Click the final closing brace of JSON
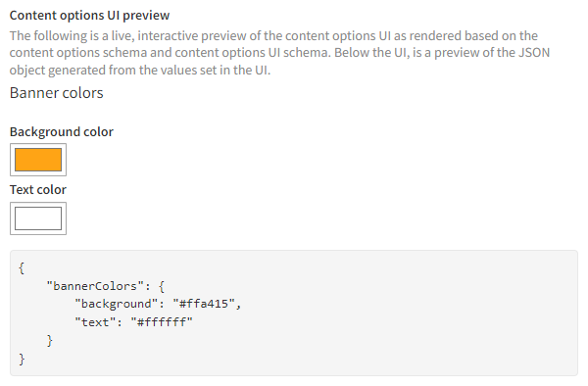This screenshot has height=386, width=588. 22,359
